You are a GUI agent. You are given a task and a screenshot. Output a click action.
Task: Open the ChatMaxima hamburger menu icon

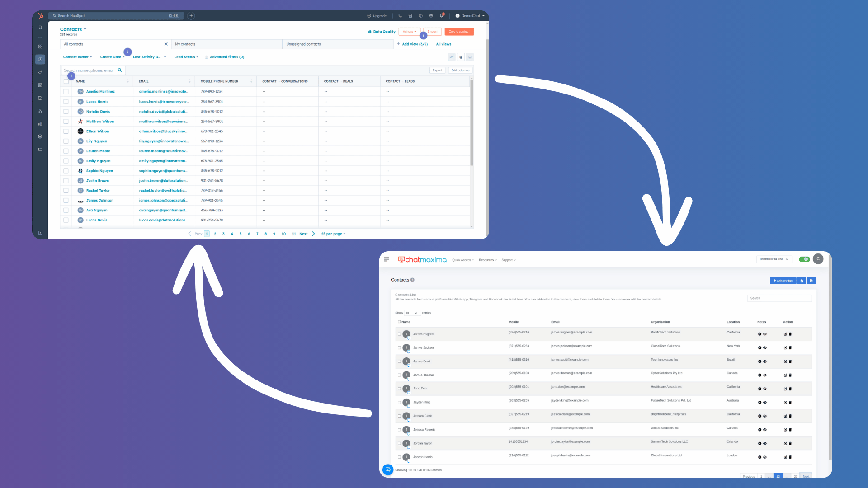[x=387, y=259]
